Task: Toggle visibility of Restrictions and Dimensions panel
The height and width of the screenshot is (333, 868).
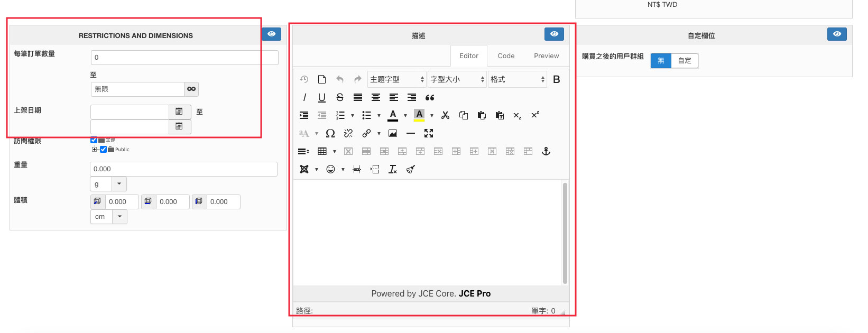Action: point(271,34)
